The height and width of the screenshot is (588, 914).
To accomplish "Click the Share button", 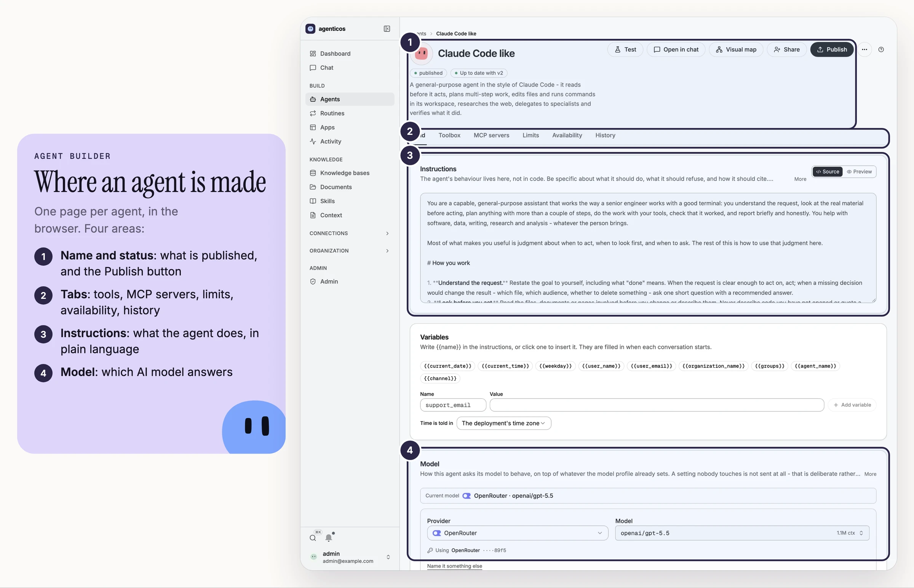I will coord(786,49).
